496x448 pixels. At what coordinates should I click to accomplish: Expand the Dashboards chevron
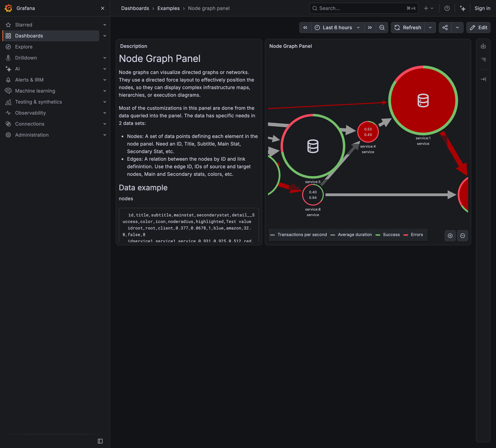point(105,36)
